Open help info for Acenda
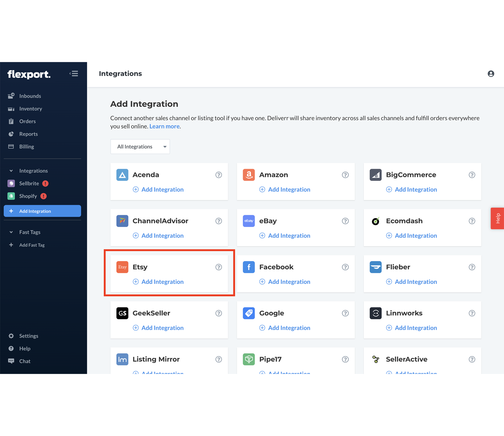This screenshot has width=504, height=436. pos(219,175)
